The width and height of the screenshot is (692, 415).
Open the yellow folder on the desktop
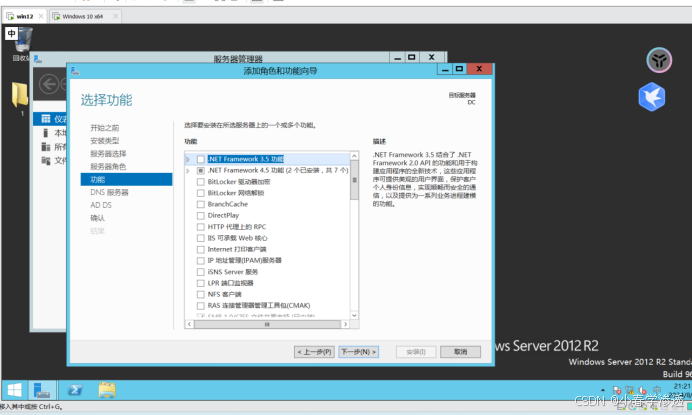pyautogui.click(x=20, y=95)
